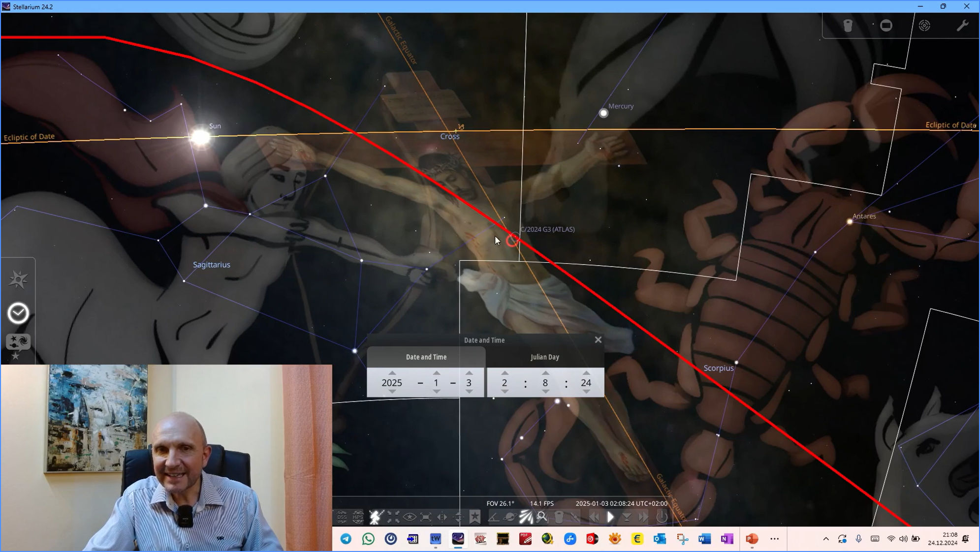The width and height of the screenshot is (980, 552).
Task: Click the quit power icon
Action: (x=662, y=517)
